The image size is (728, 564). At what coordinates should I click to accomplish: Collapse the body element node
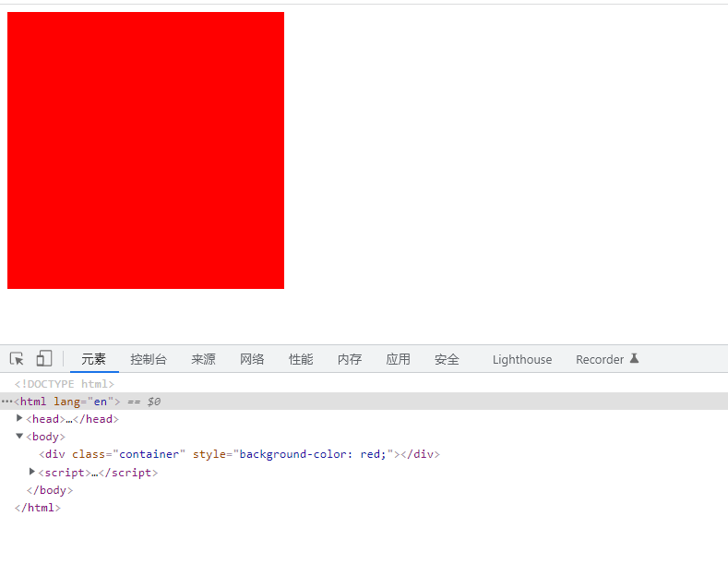pos(19,436)
